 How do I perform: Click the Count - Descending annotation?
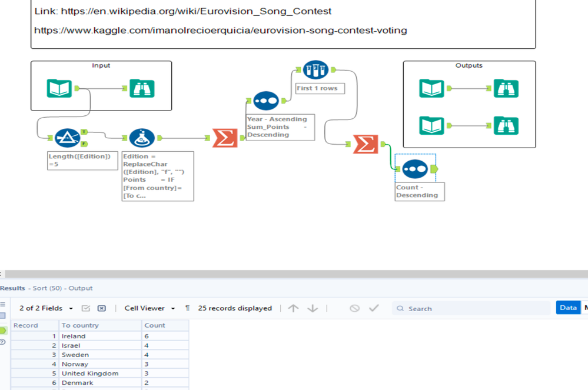[x=420, y=191]
